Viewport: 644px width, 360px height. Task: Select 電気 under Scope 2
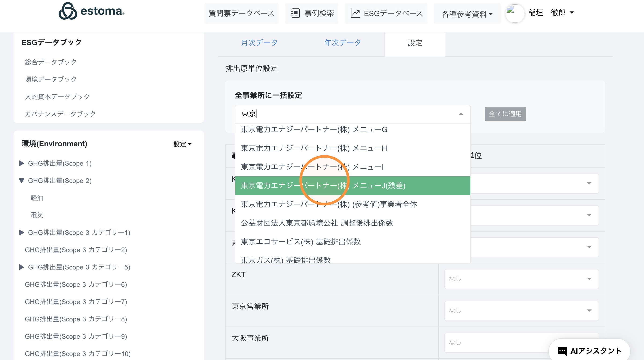(37, 215)
